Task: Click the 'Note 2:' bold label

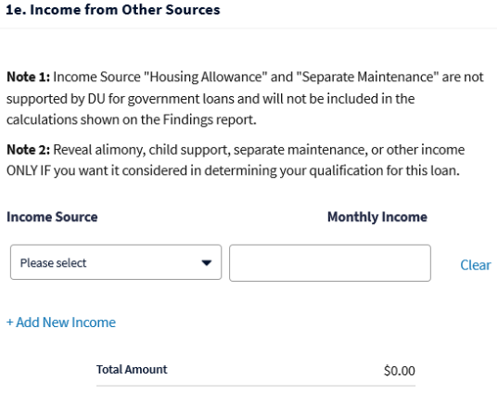Action: click(28, 150)
